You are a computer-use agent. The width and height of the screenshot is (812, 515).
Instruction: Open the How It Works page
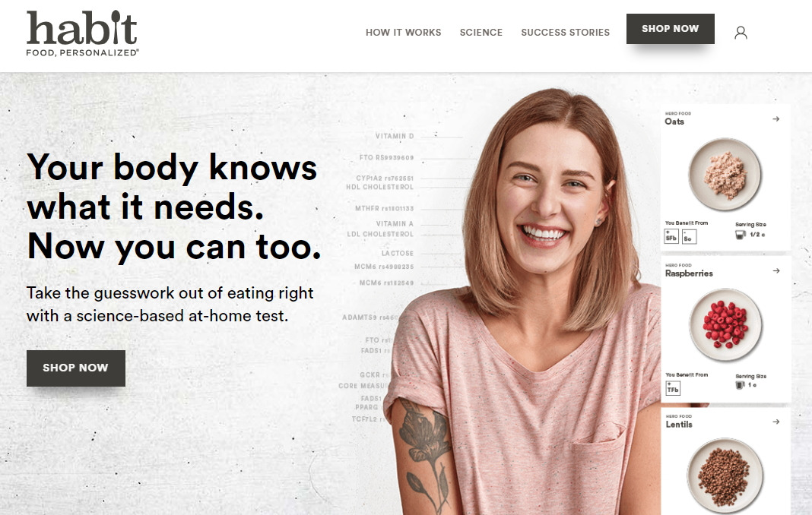(x=404, y=32)
